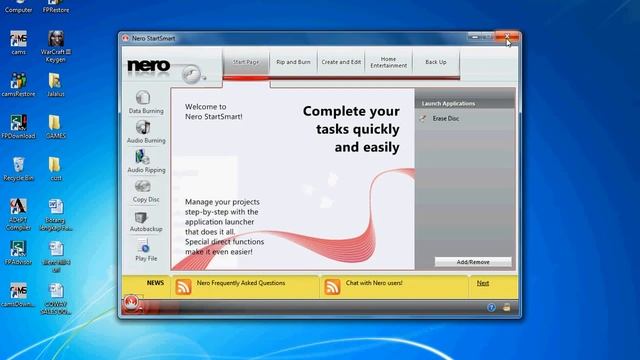This screenshot has height=360, width=640.
Task: Click the Nero logo disc icon
Action: click(192, 74)
